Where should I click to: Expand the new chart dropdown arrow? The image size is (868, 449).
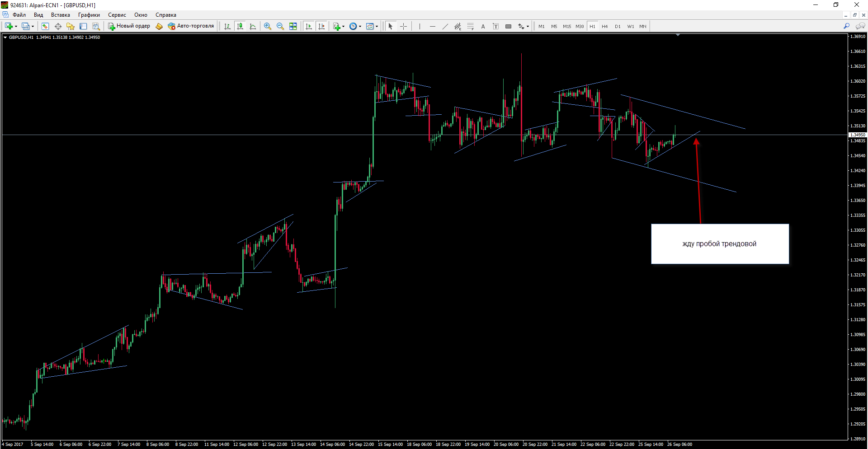[16, 26]
